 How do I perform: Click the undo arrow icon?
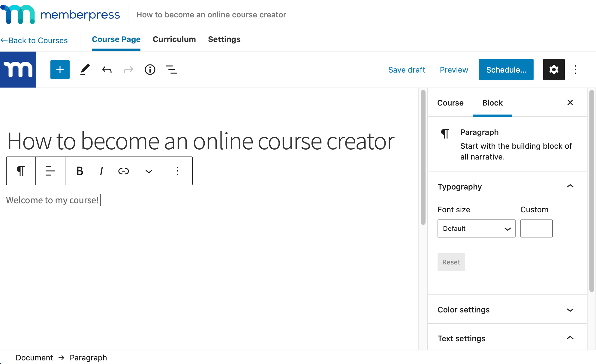pyautogui.click(x=107, y=70)
